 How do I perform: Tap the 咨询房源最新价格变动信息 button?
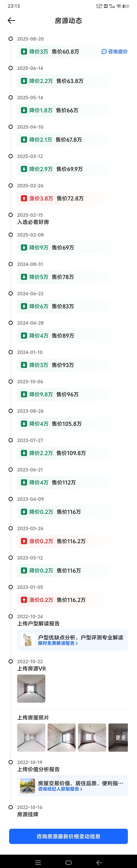coord(68,836)
